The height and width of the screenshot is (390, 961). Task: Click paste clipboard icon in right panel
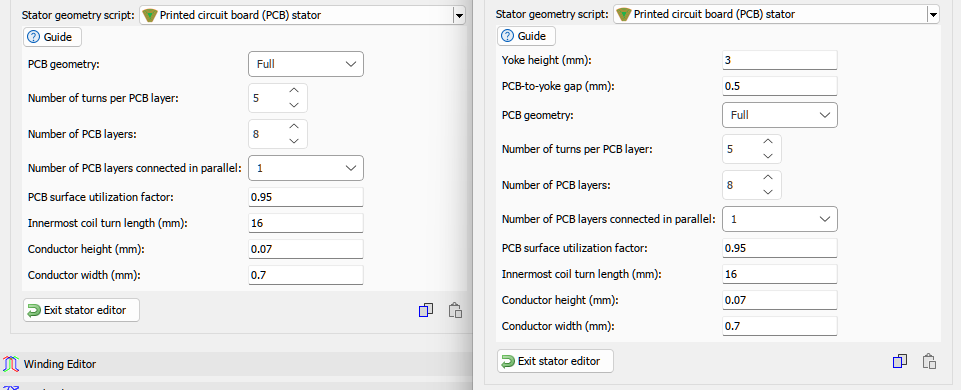(x=929, y=361)
